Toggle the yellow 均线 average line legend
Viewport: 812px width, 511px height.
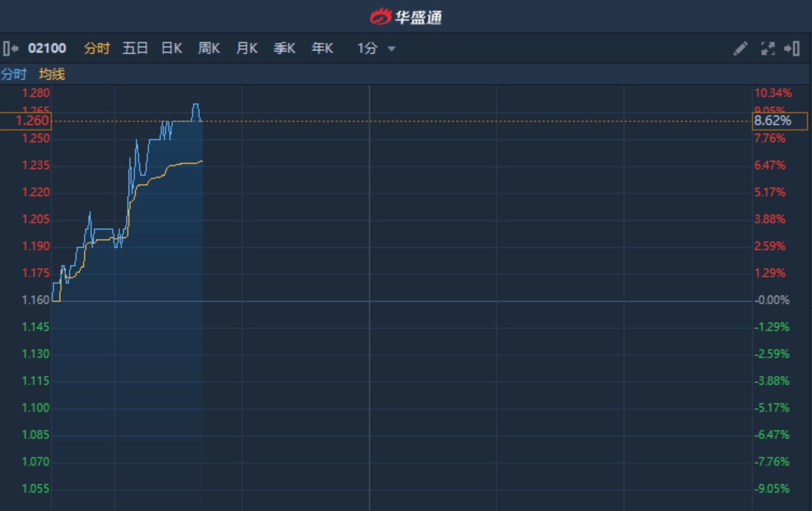[52, 74]
